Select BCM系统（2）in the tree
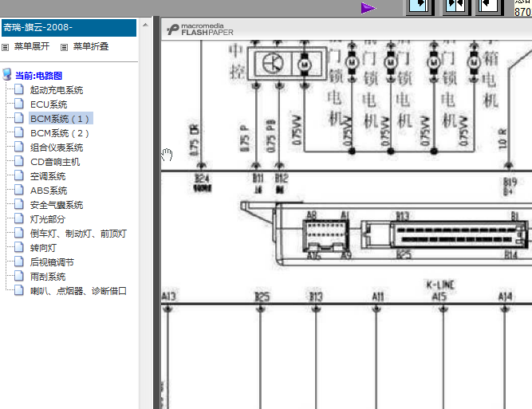This screenshot has height=409, width=532. click(60, 133)
